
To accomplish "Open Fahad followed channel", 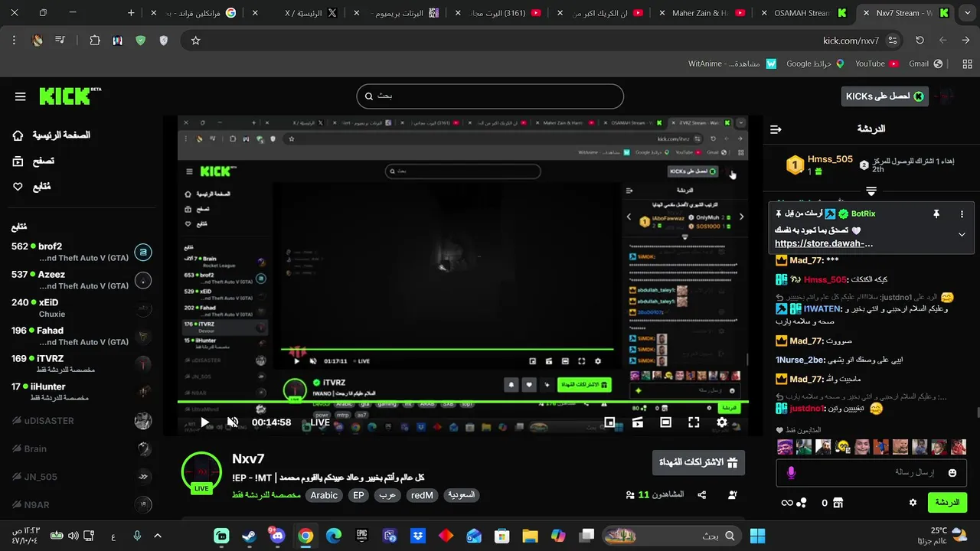I will tap(81, 336).
